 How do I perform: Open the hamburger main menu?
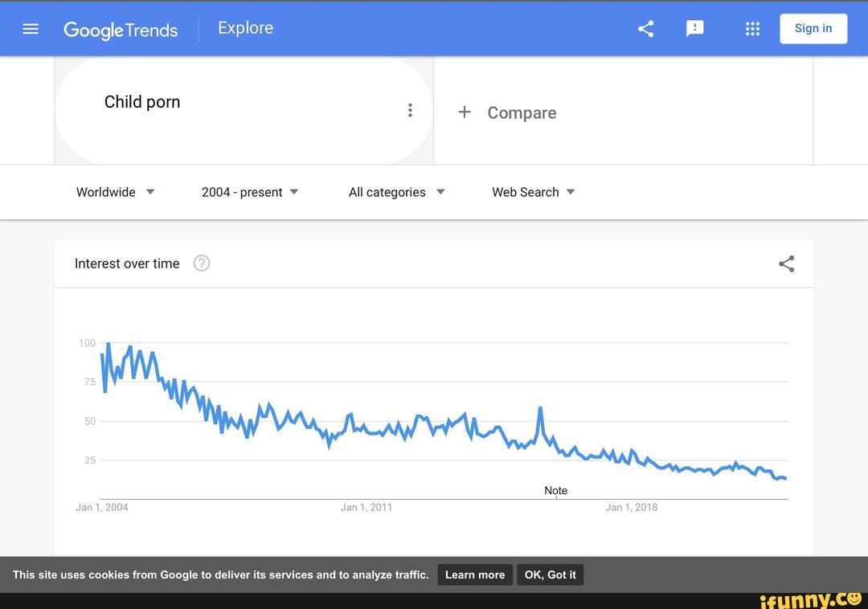[x=31, y=29]
